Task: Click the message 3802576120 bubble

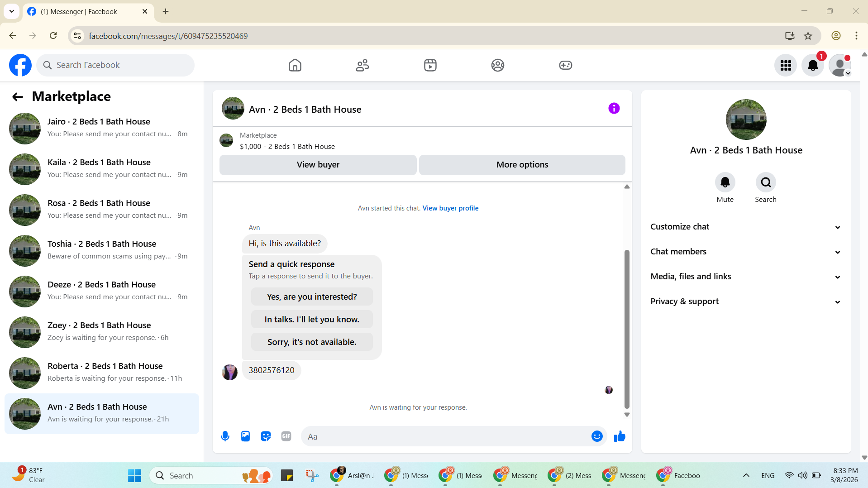Action: click(272, 370)
